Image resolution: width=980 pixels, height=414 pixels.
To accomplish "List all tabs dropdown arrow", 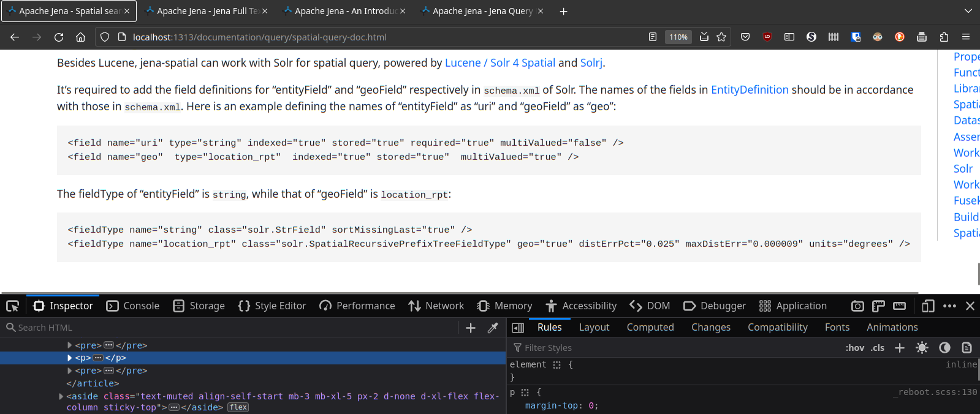I will (968, 11).
